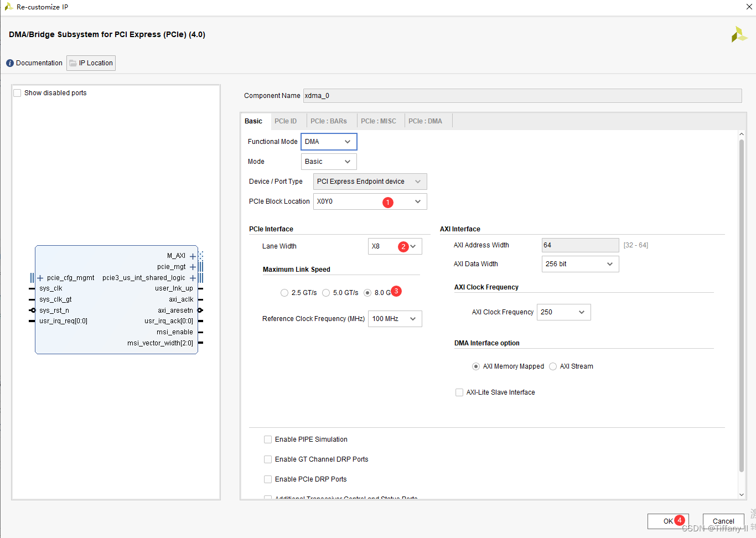Click the Documentation info icon
The image size is (756, 538).
[x=10, y=63]
